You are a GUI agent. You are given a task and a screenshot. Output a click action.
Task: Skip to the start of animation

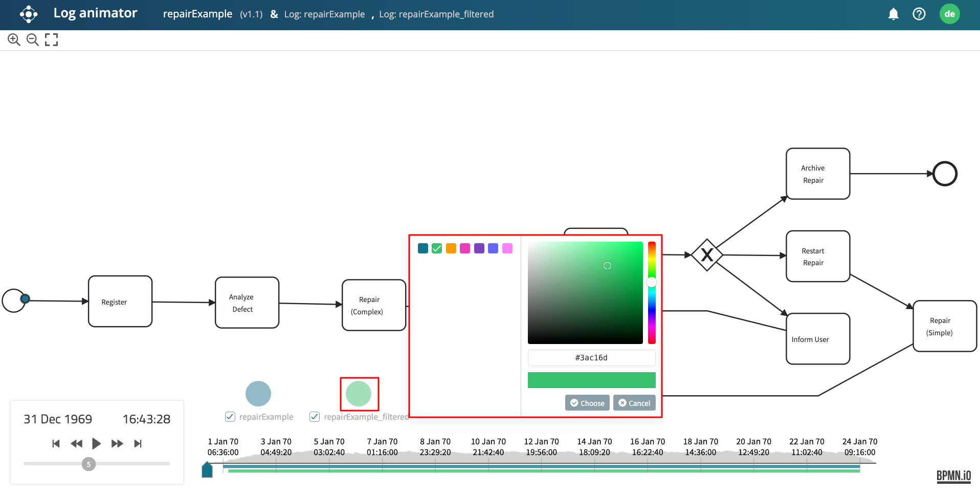(x=56, y=443)
